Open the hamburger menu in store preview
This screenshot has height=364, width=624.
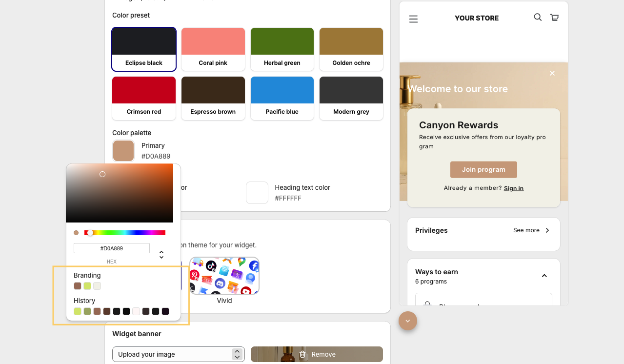[x=413, y=19]
